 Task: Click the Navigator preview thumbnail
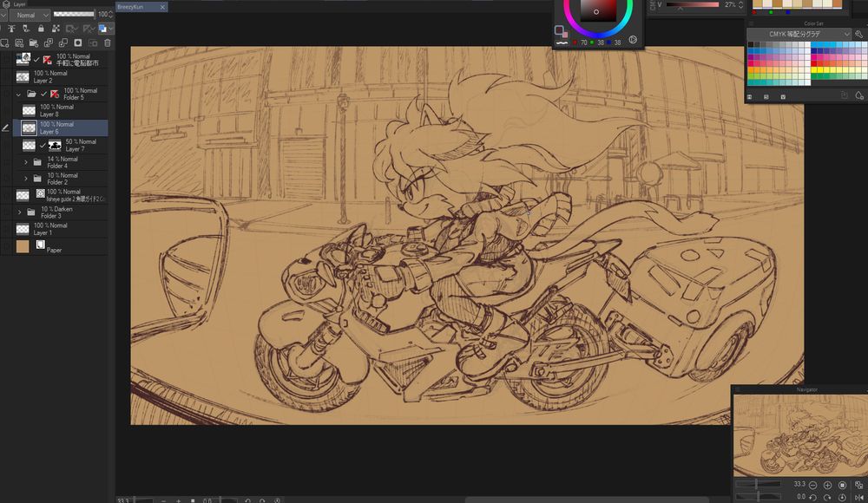click(800, 435)
